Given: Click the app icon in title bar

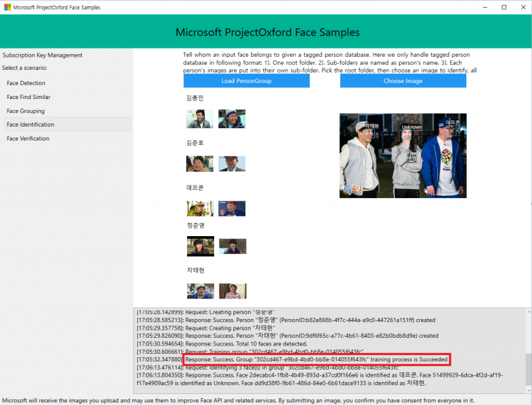Looking at the screenshot, I should tap(7, 8).
